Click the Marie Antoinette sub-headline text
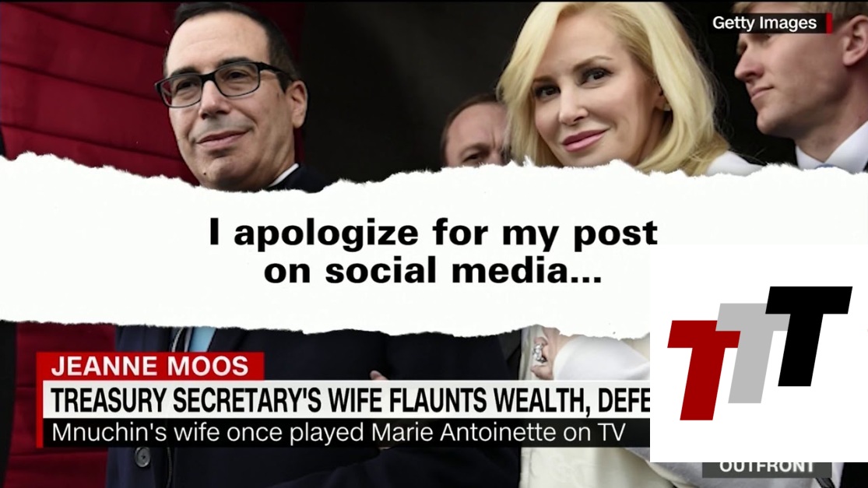Screen dimensions: 868x488 tap(338, 432)
